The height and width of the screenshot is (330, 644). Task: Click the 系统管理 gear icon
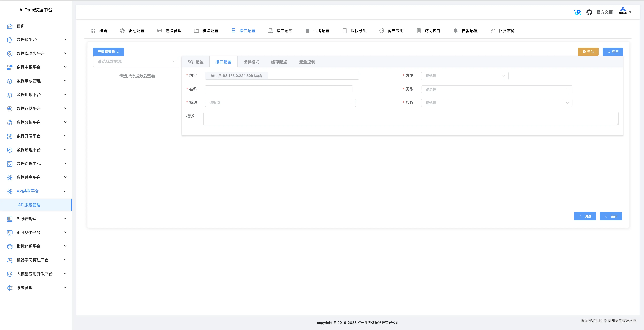point(10,288)
